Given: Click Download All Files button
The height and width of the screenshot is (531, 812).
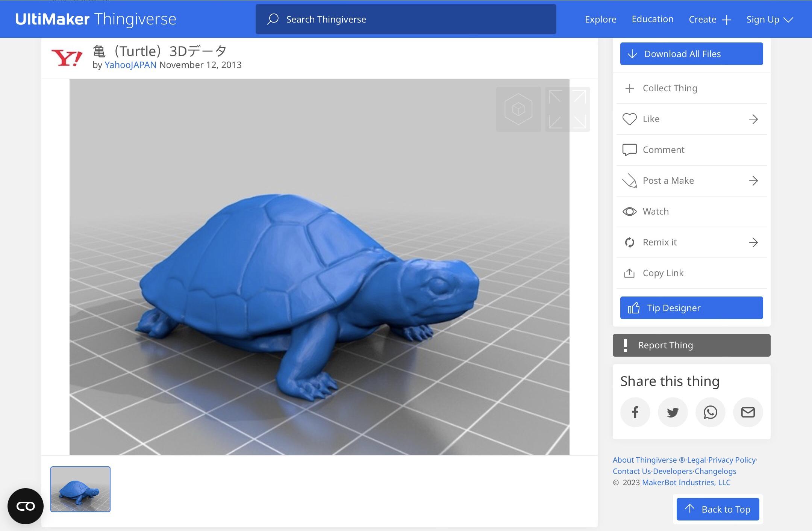Looking at the screenshot, I should [x=691, y=54].
